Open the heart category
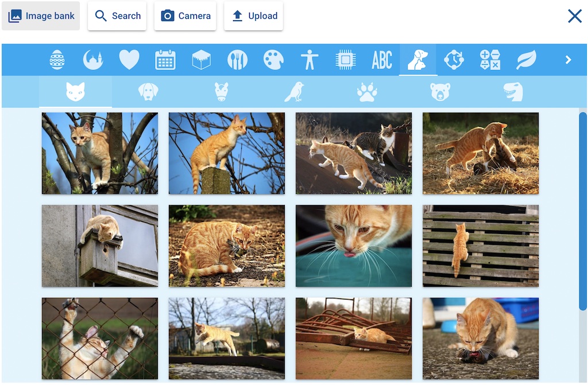Viewport: 588px width, 385px height. (x=129, y=60)
